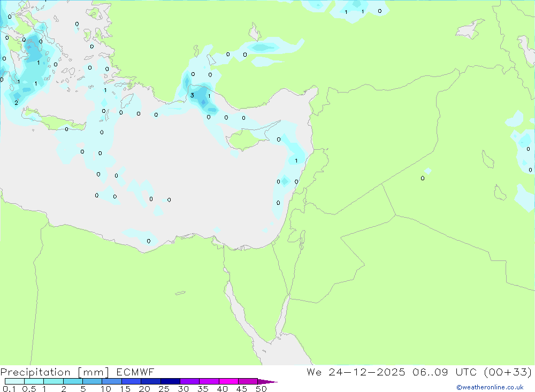Click the 5–10 mm legend color swatch
The height and width of the screenshot is (392, 535).
pyautogui.click(x=92, y=381)
